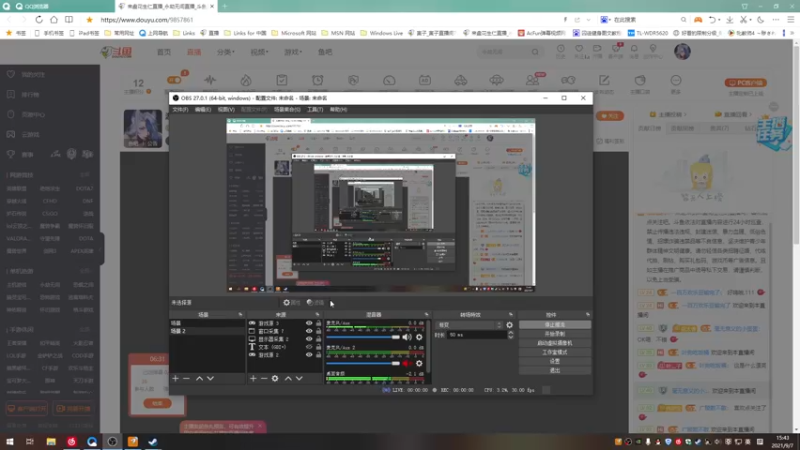Open OBS 编辑(E) menu
Image resolution: width=800 pixels, height=450 pixels.
pos(203,110)
